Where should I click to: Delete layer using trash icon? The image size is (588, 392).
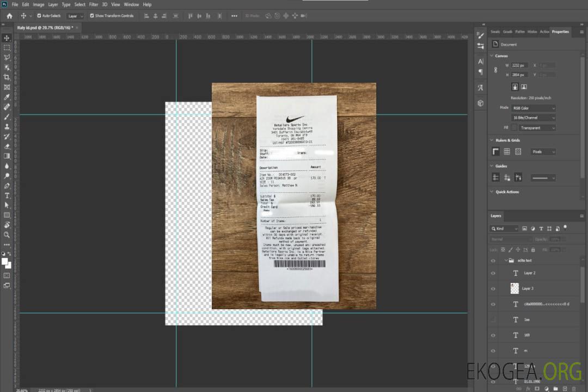coord(573,389)
